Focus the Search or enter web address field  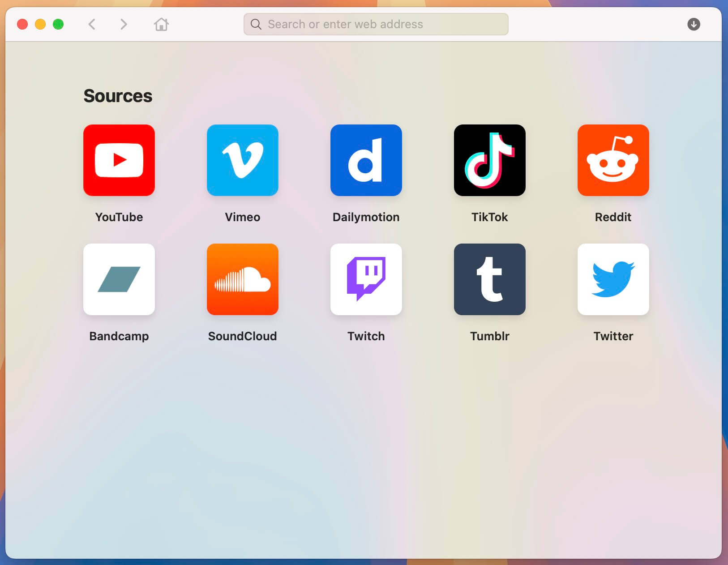tap(376, 24)
